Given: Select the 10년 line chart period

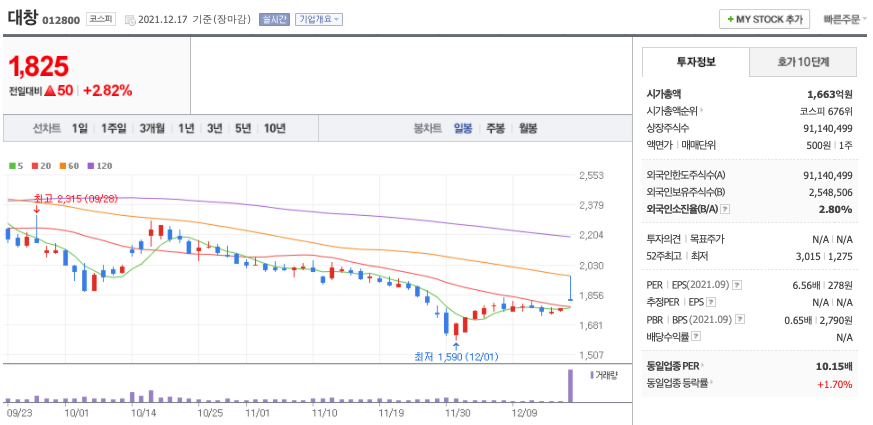Looking at the screenshot, I should coord(274,128).
